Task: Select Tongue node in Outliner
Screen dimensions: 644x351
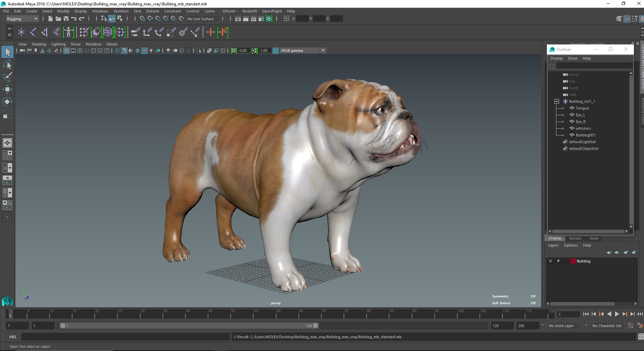Action: coord(582,108)
